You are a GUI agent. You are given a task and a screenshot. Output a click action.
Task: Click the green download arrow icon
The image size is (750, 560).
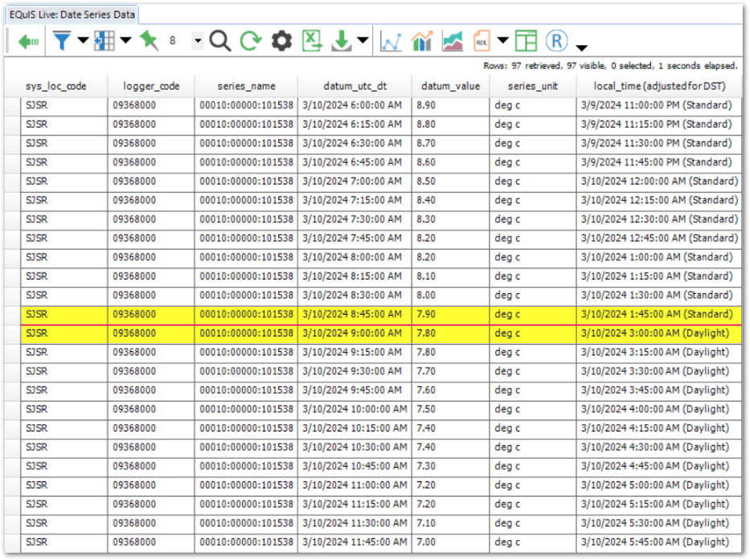pos(342,42)
